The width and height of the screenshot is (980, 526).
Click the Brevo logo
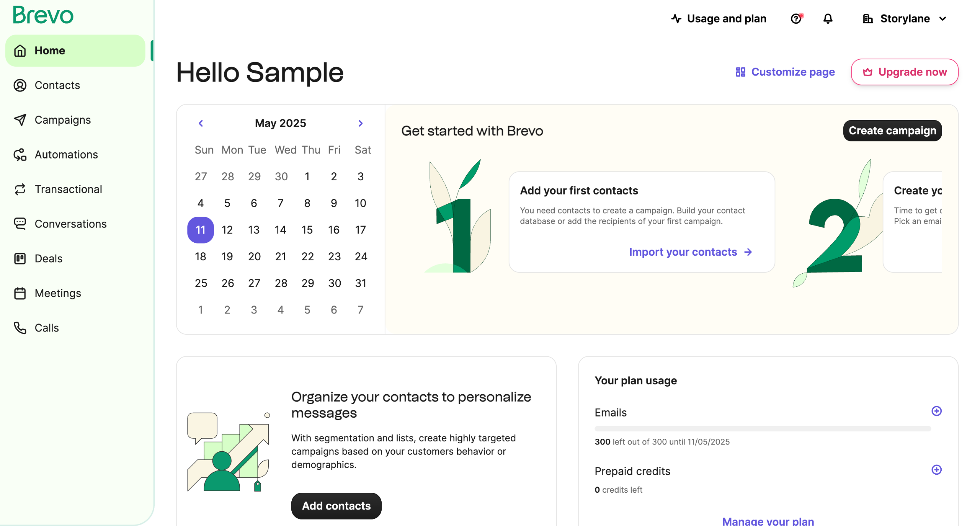(x=43, y=15)
